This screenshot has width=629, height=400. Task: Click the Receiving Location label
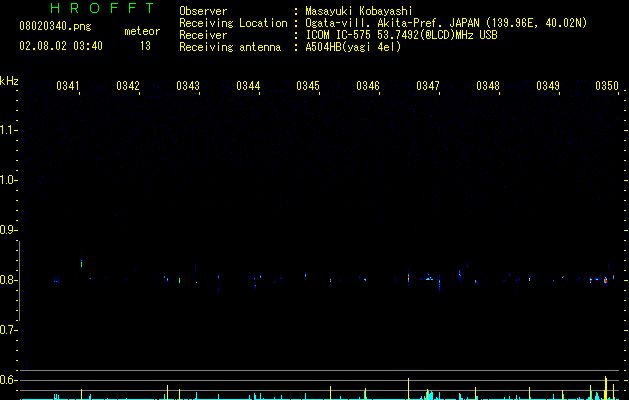233,23
